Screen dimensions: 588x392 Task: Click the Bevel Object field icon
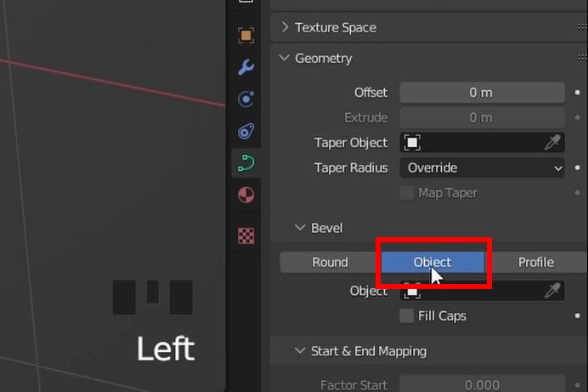click(x=412, y=292)
